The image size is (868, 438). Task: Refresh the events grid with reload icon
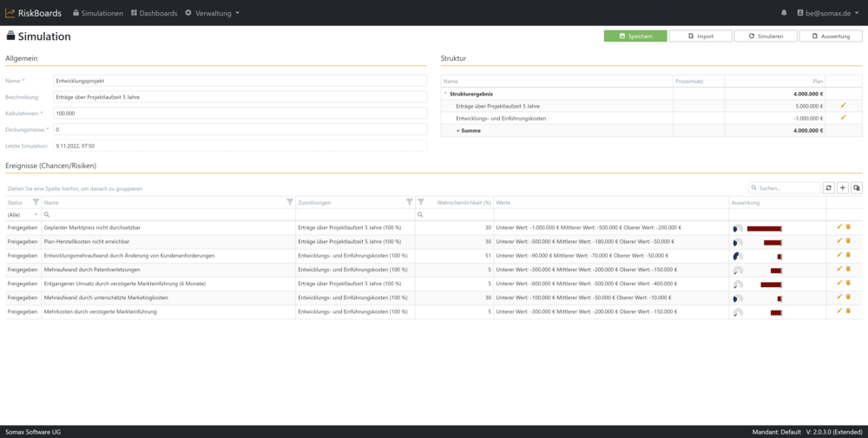[829, 187]
